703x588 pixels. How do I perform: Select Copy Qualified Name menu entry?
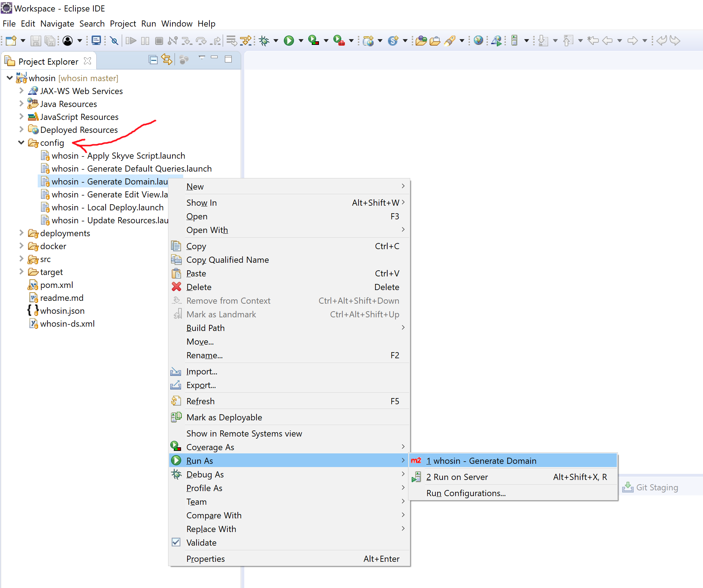(x=289, y=260)
